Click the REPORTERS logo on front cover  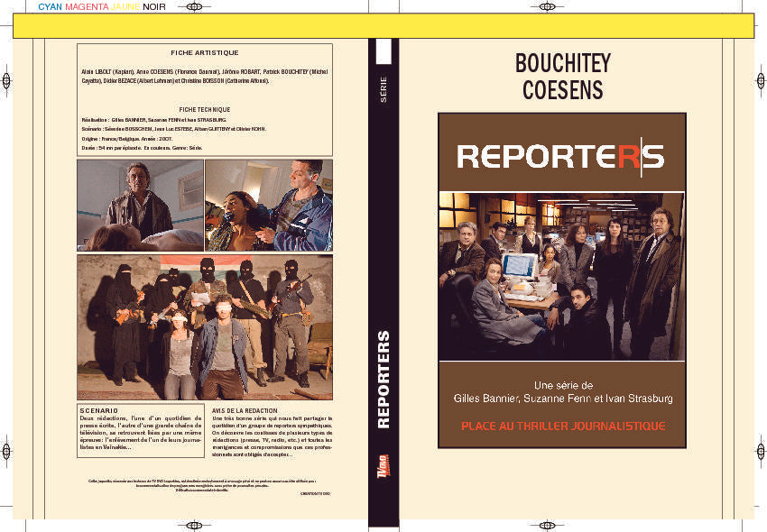(x=560, y=157)
